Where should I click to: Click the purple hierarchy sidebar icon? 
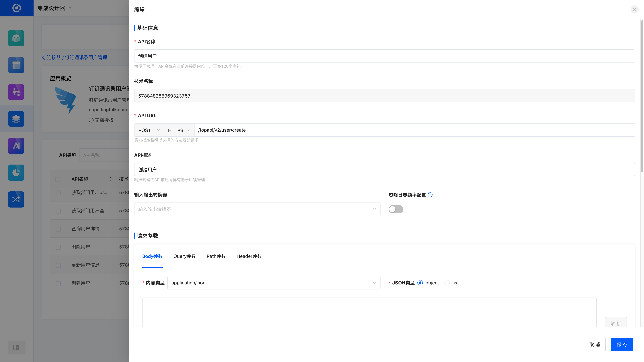click(x=16, y=92)
